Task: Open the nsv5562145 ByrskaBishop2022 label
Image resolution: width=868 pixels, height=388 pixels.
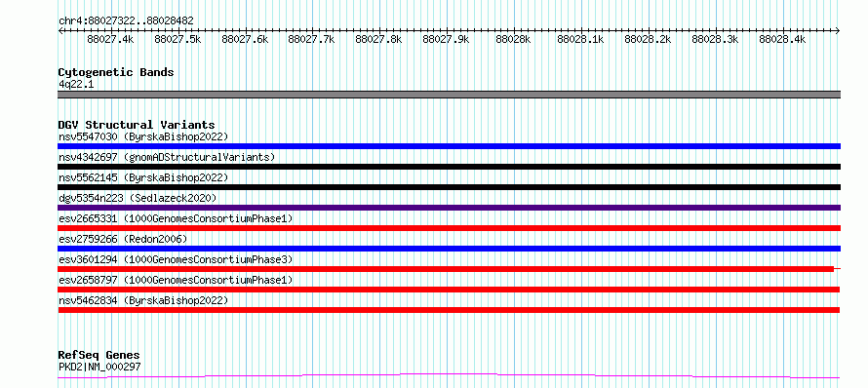Action: pyautogui.click(x=143, y=177)
